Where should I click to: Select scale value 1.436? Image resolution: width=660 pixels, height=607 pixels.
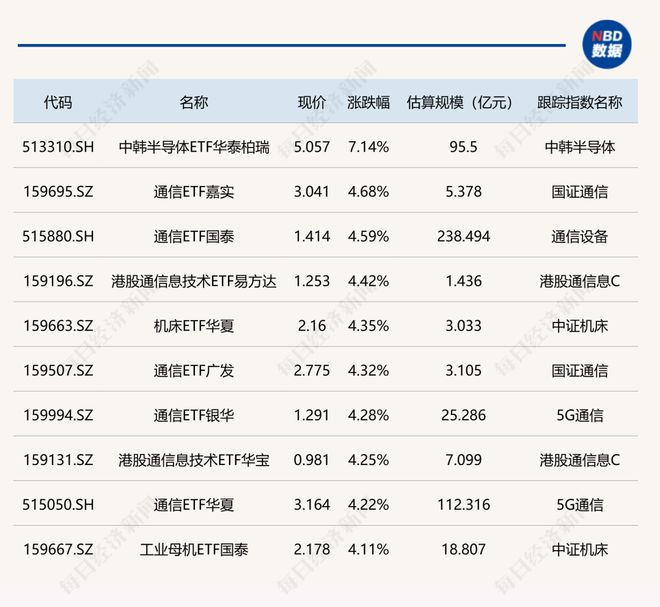click(x=463, y=281)
